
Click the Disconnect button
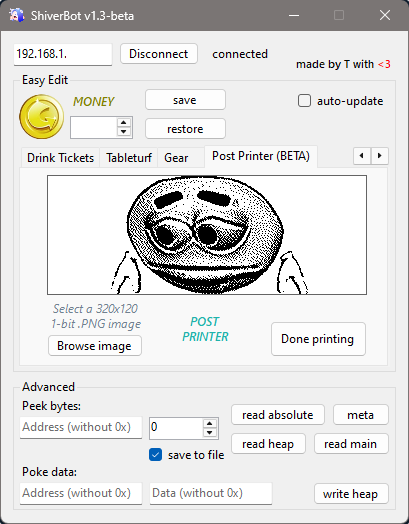point(159,54)
